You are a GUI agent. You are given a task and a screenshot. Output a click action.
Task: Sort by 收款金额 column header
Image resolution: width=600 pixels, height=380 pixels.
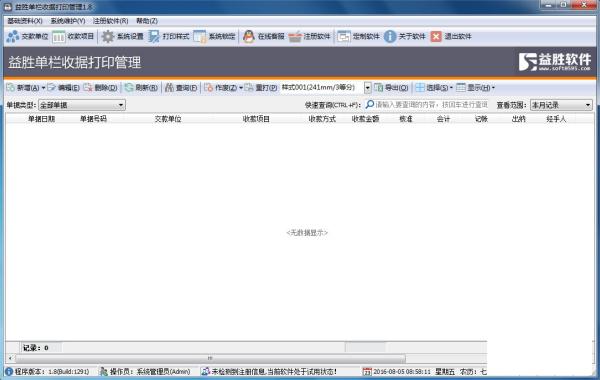coord(365,119)
